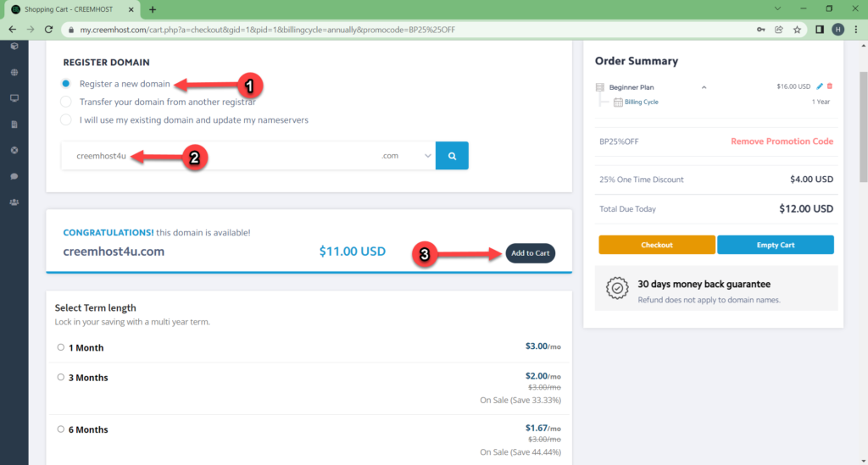Go forward using the browser forward arrow

(x=31, y=30)
